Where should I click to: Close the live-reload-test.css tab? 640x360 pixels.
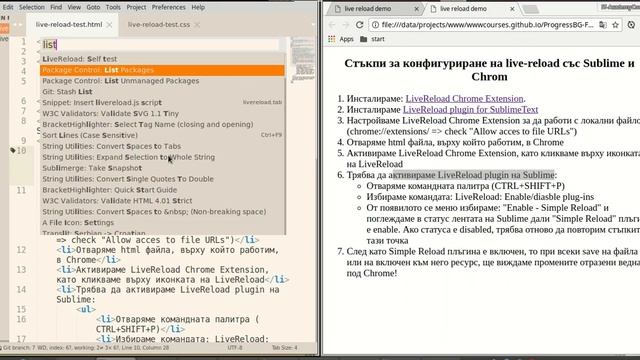tap(197, 24)
